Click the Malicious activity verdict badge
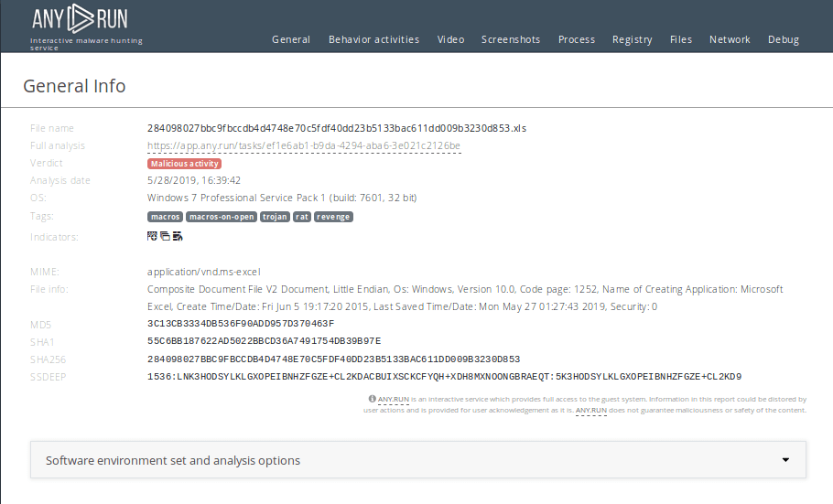 click(x=184, y=164)
